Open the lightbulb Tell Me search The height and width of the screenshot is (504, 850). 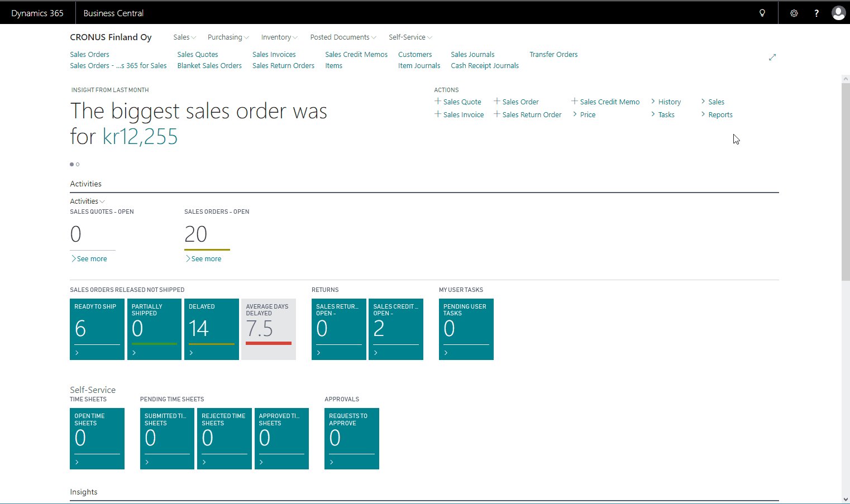(762, 12)
